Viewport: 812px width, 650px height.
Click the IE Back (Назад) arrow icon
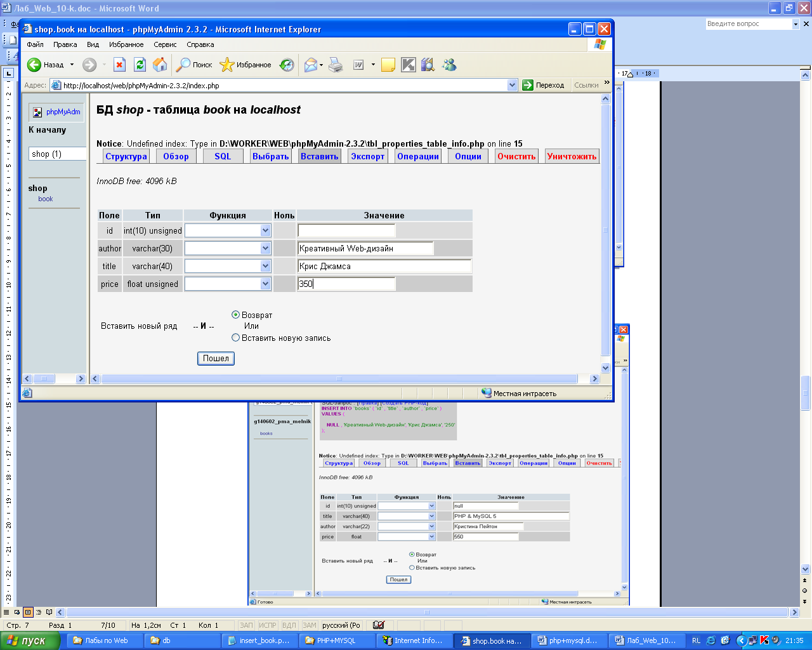pyautogui.click(x=34, y=65)
